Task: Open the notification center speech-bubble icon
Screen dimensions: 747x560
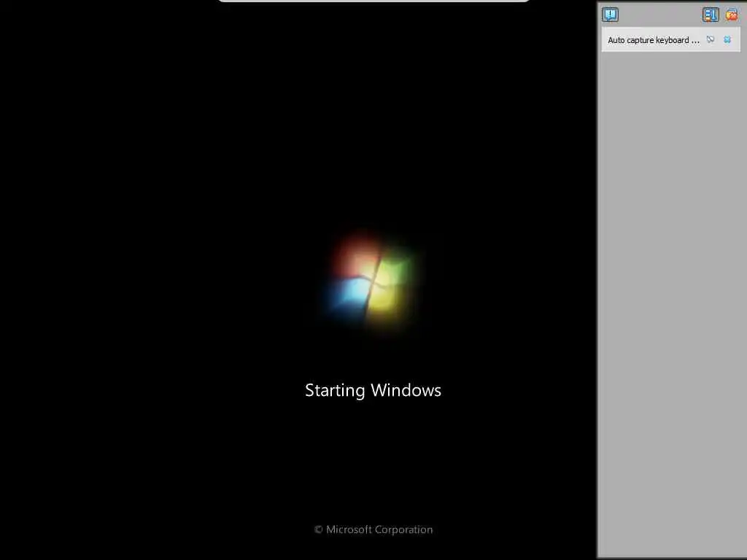Action: click(610, 15)
